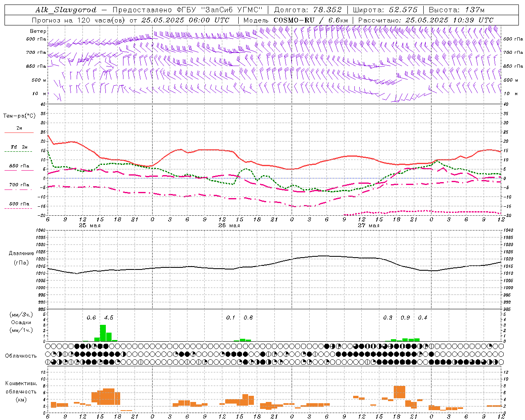
Task: Click the Конвективн. облачность (км) label
Action: (21, 391)
